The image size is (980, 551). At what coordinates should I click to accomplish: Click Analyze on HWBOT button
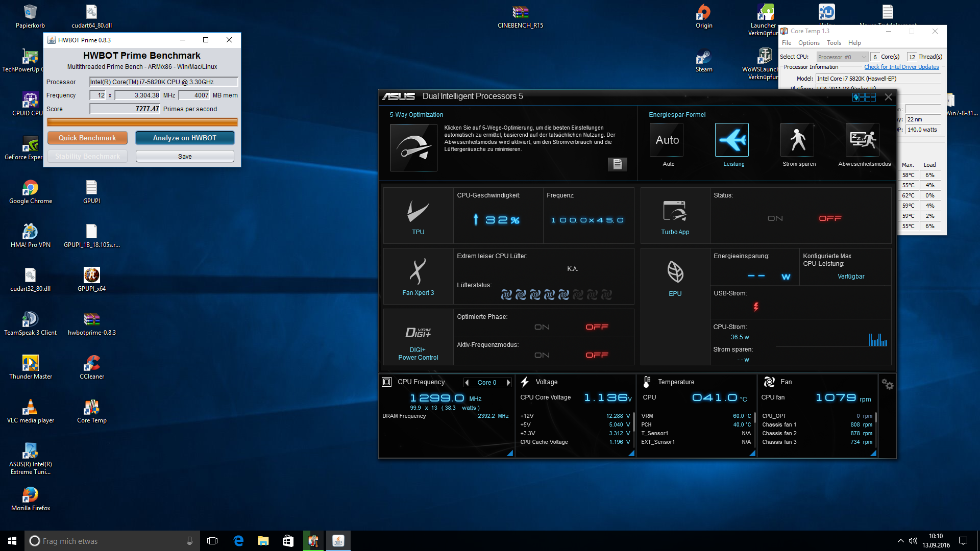point(185,138)
